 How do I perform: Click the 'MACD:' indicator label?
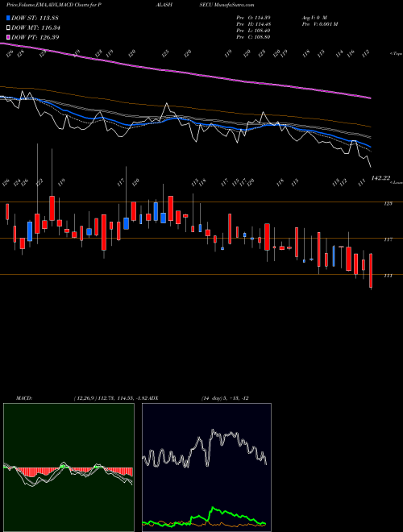tap(24, 398)
